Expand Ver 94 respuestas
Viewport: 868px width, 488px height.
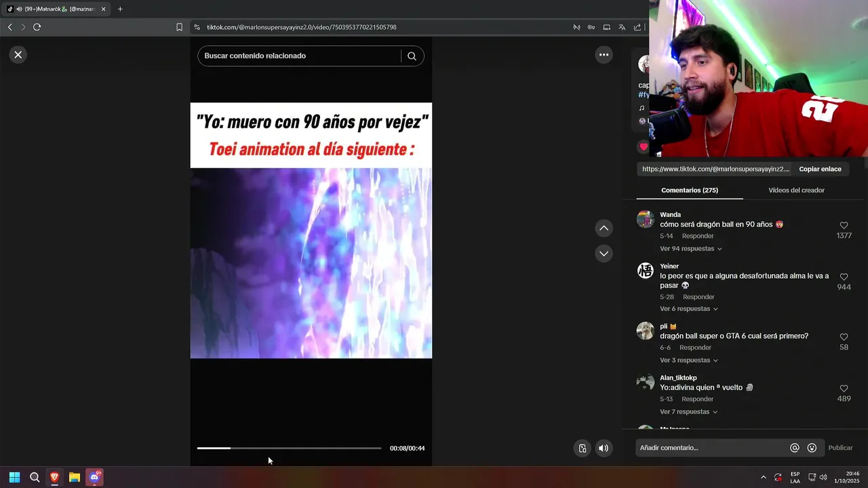click(x=690, y=249)
